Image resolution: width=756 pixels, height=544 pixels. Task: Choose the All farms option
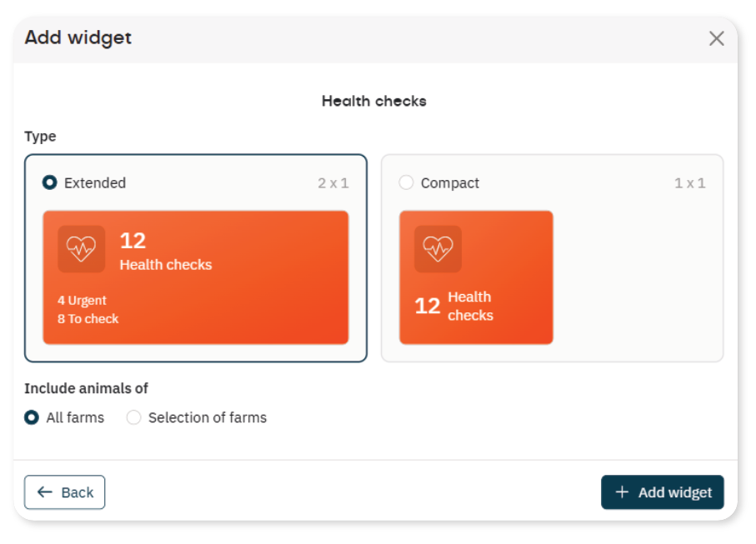pos(32,417)
